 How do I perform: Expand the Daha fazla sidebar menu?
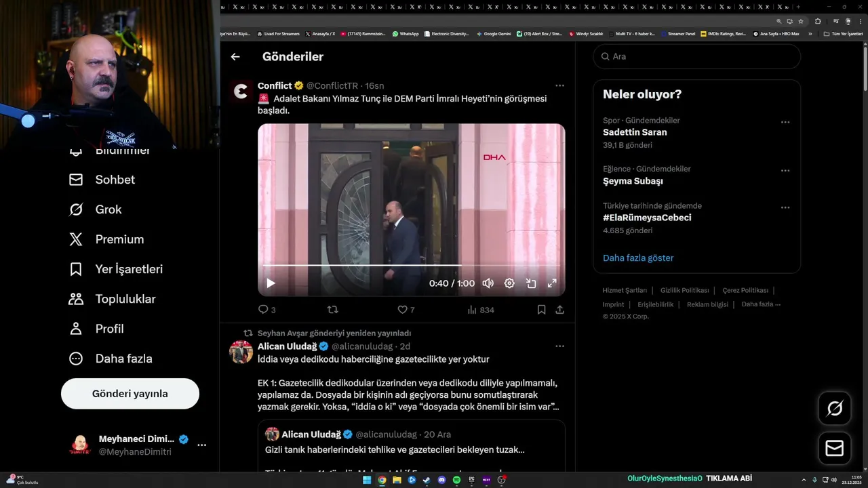(111, 359)
